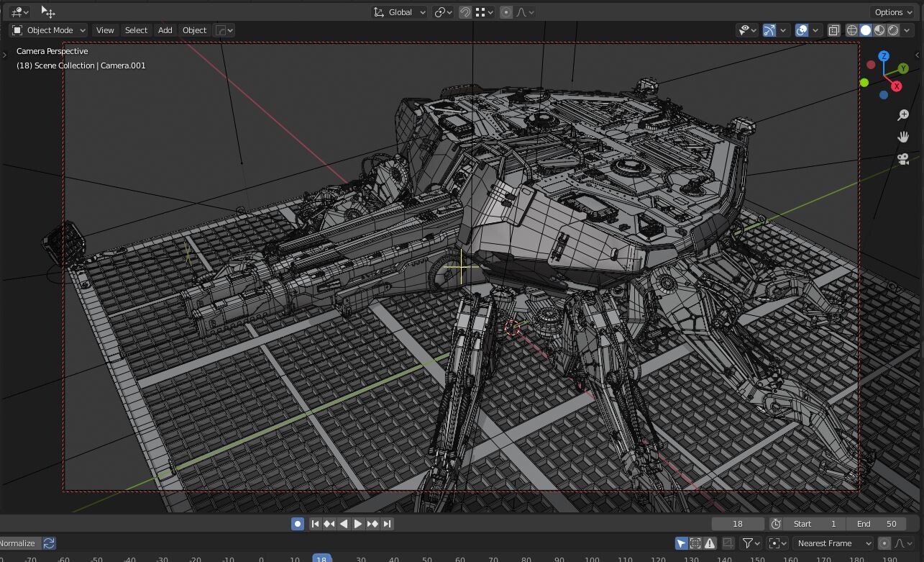Click the End frame field

tap(876, 524)
